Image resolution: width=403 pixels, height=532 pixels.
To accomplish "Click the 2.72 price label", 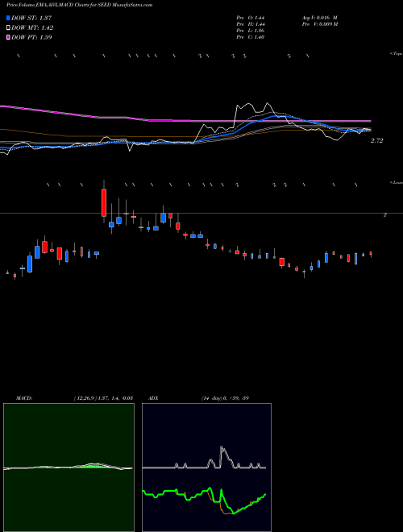I will tap(377, 140).
